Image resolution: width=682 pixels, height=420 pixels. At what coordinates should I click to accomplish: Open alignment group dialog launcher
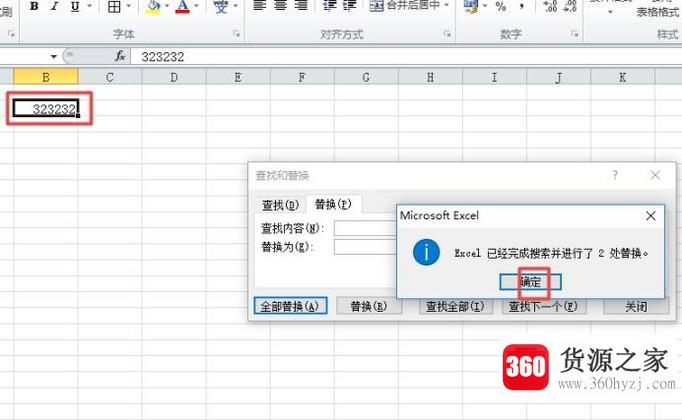click(x=447, y=33)
